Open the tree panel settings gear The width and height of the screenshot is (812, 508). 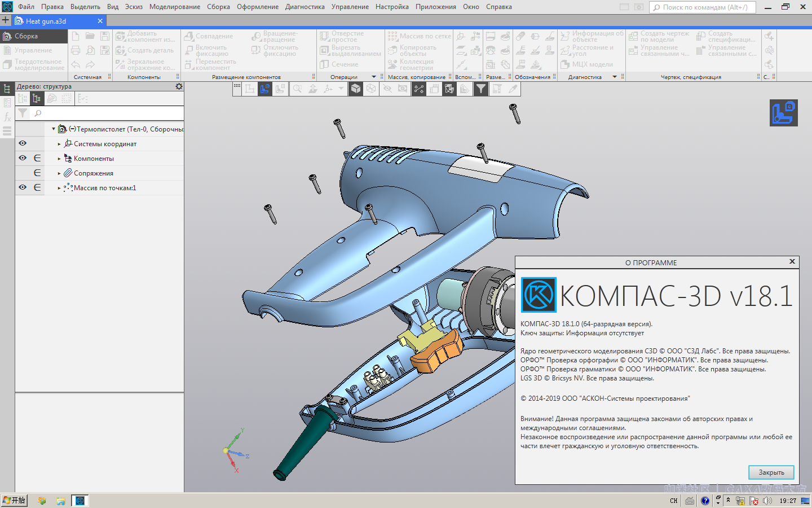(179, 86)
